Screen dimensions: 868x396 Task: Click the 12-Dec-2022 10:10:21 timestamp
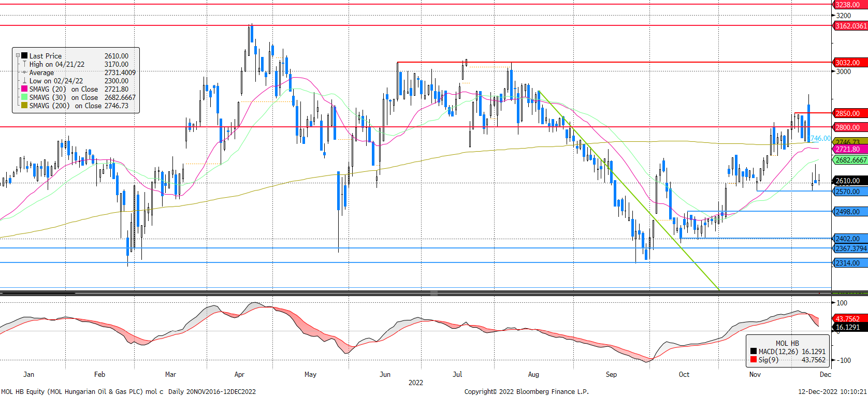tap(832, 392)
